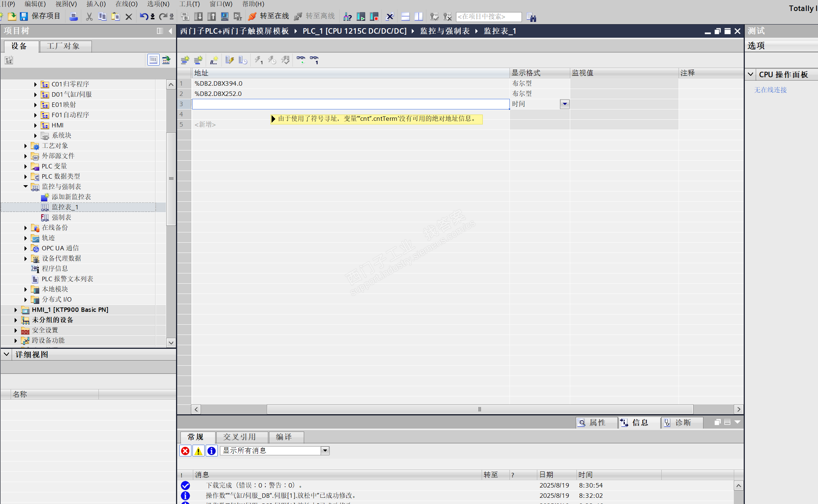818x504 pixels.
Task: Click the Monitor all glasses icon
Action: [301, 60]
